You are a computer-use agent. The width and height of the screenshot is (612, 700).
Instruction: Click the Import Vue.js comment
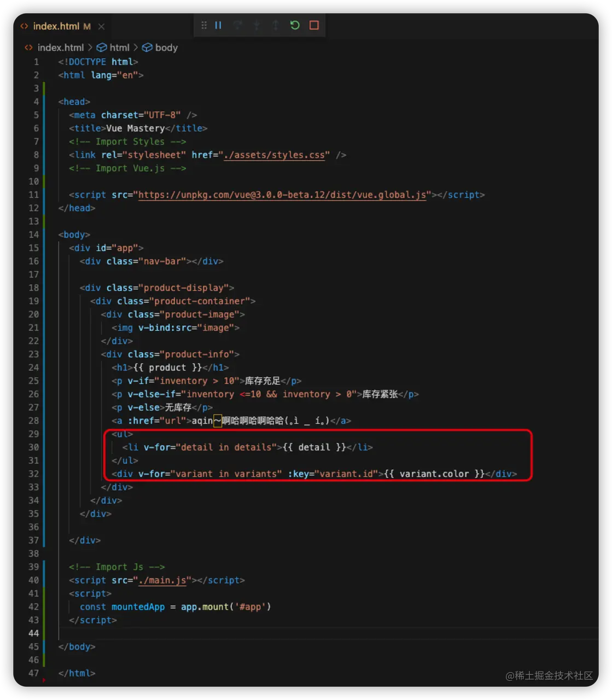(x=127, y=168)
